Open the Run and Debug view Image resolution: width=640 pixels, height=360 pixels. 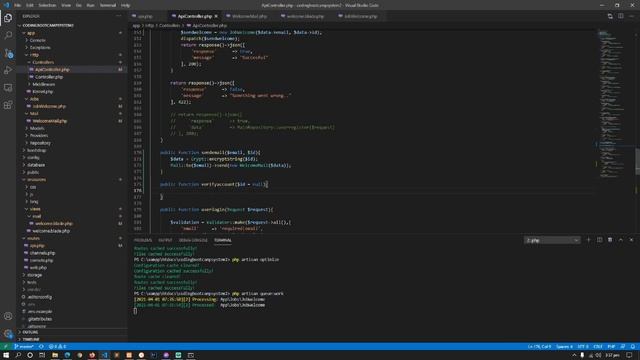pos(8,70)
